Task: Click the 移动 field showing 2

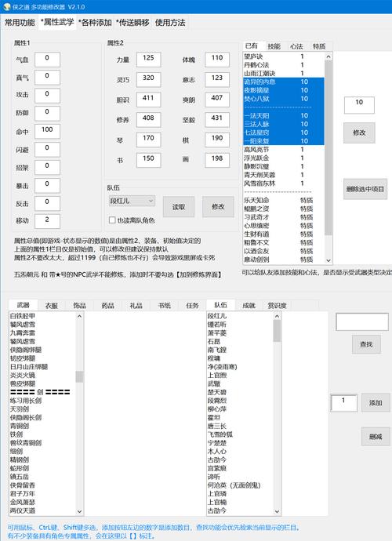Action: coord(47,221)
